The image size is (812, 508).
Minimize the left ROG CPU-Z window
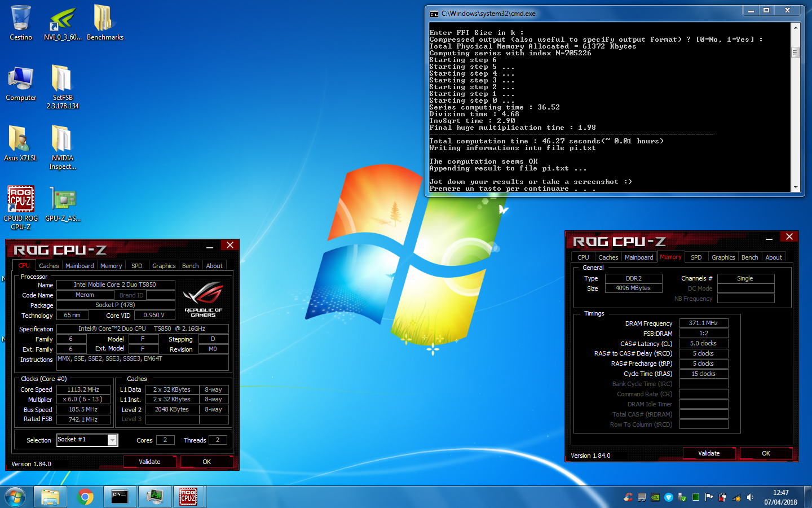pos(210,247)
